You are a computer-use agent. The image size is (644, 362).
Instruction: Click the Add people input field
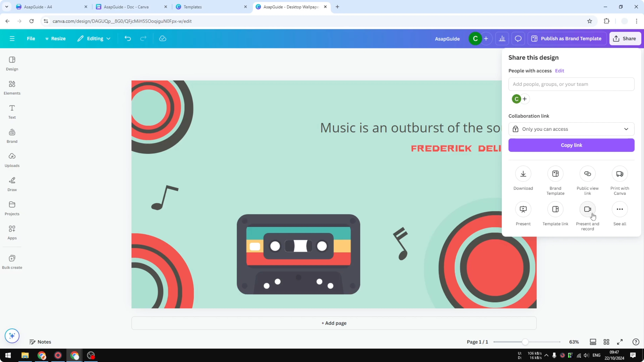click(572, 84)
